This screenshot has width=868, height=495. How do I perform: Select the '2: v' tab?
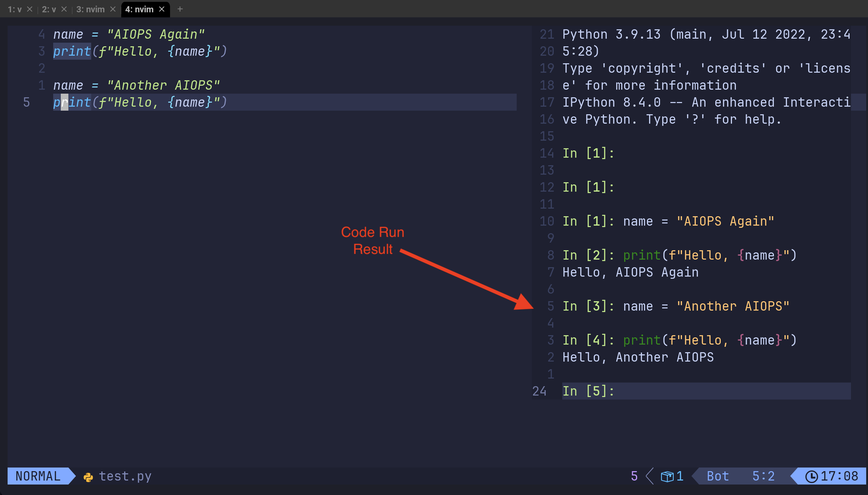49,9
